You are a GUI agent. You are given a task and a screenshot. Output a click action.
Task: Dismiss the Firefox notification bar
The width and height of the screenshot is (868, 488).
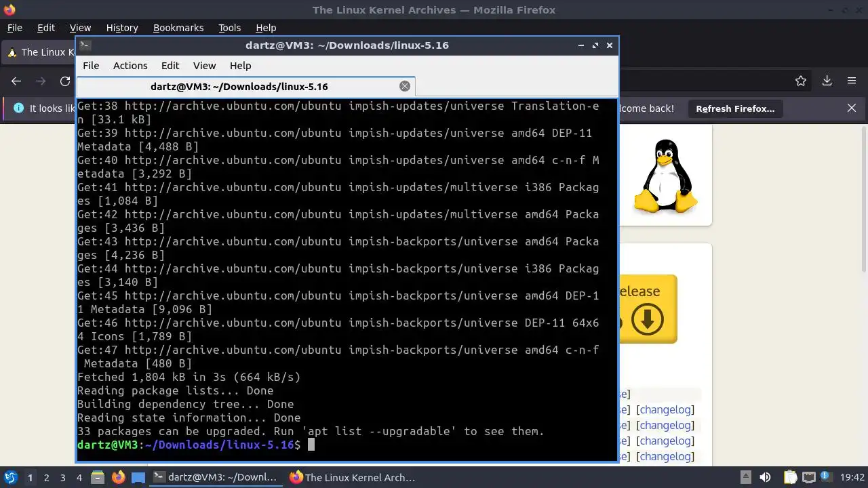[852, 108]
